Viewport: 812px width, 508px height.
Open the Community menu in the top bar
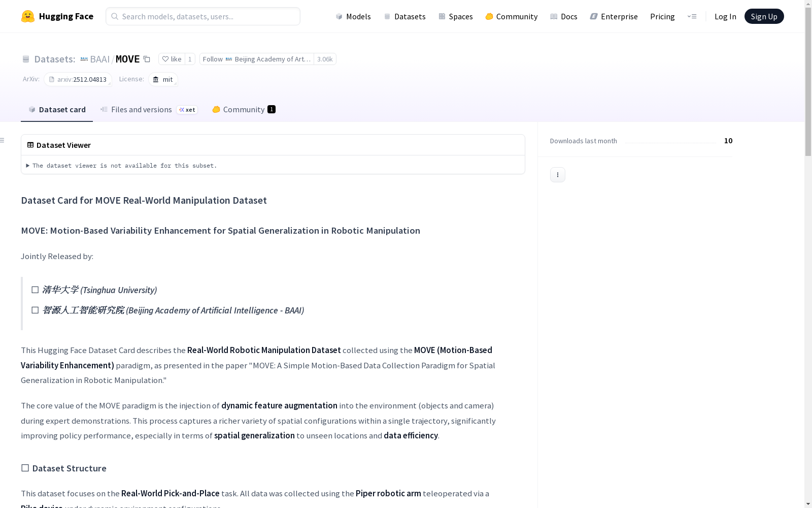click(511, 16)
